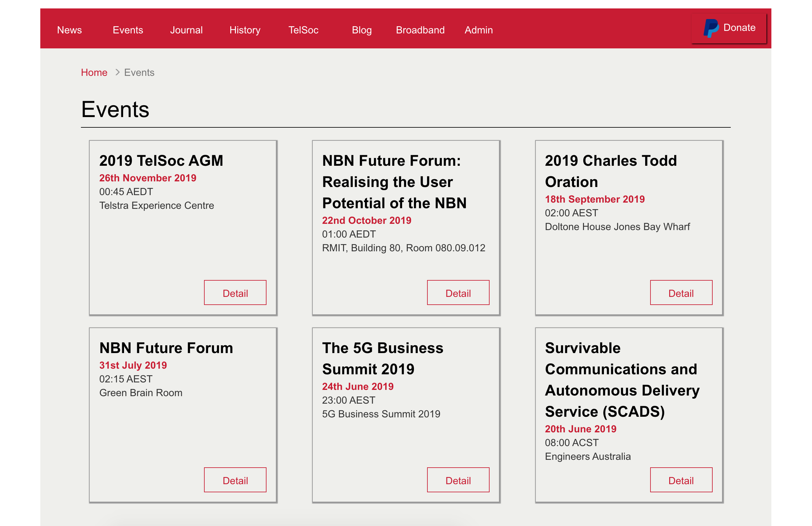Open Detail for 5G Business Summit
Image resolution: width=812 pixels, height=526 pixels.
tap(458, 480)
